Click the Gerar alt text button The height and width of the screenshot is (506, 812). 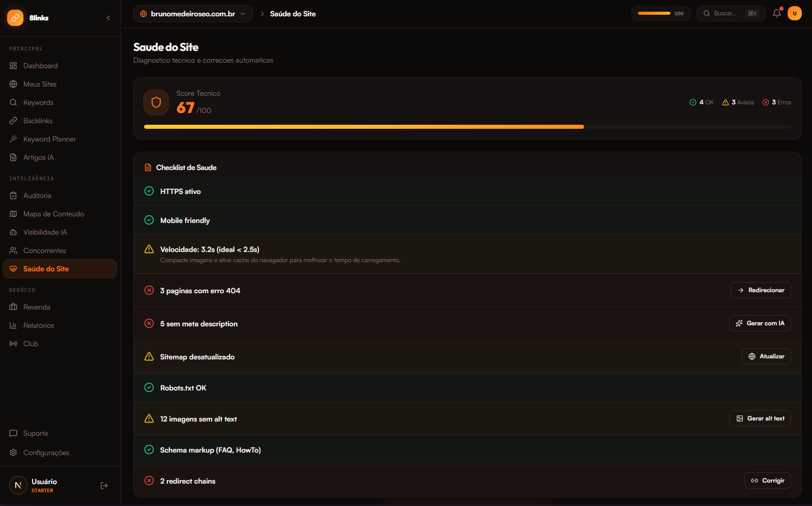tap(760, 418)
